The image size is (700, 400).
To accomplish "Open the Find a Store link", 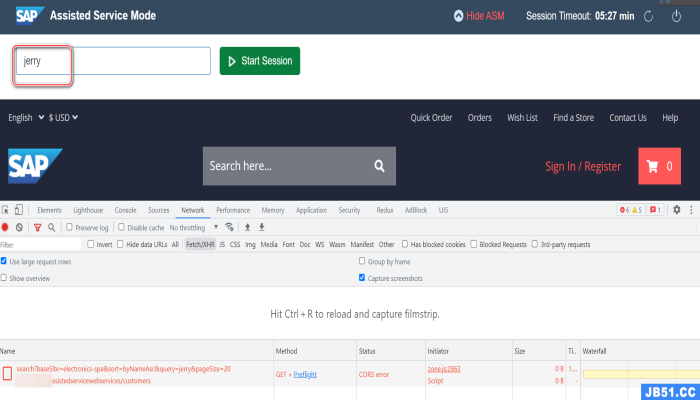I will click(574, 118).
